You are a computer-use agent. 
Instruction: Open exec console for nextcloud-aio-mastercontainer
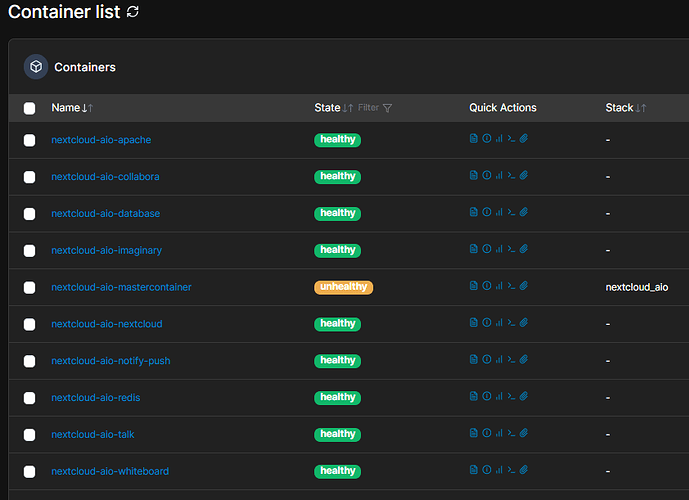coord(510,287)
